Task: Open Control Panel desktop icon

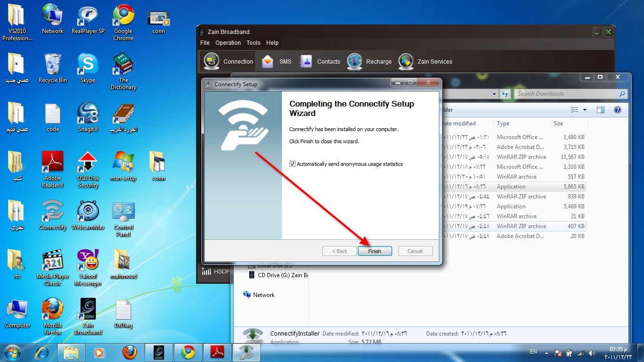Action: click(x=123, y=219)
